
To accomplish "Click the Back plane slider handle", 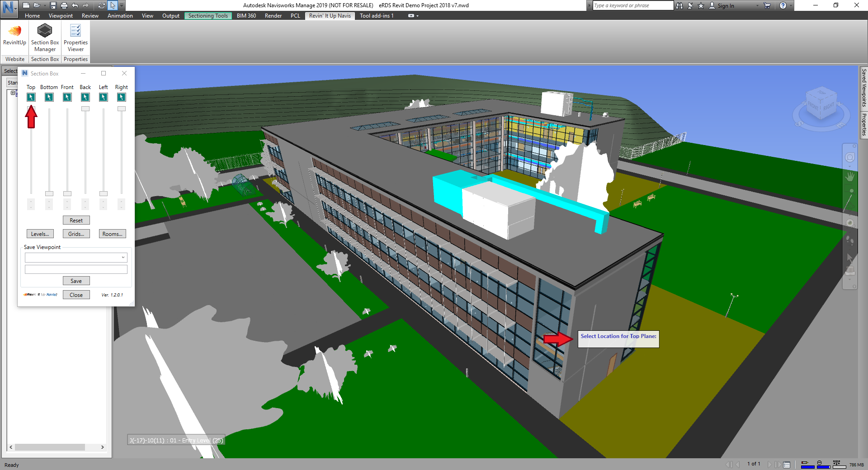I will point(85,109).
